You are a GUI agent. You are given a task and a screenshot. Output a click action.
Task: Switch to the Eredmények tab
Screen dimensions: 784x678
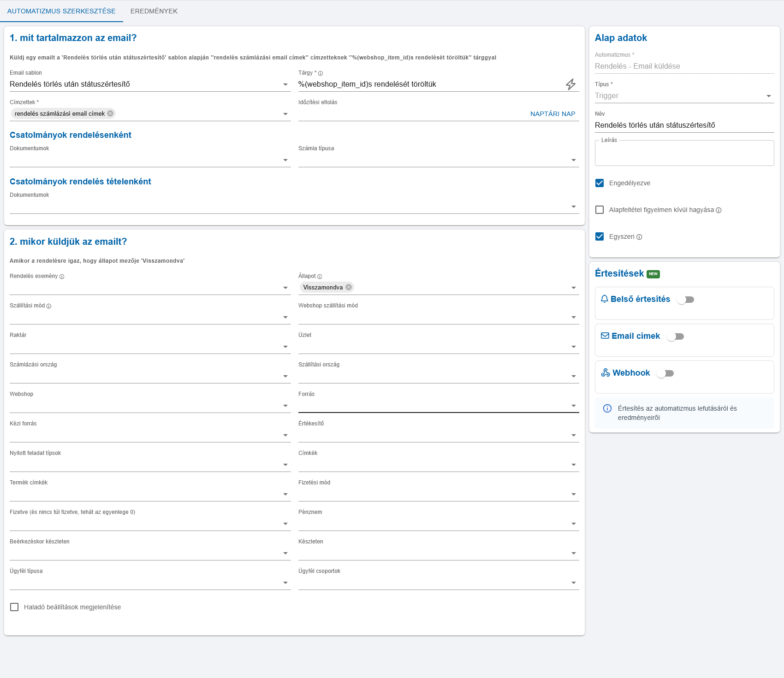[x=154, y=11]
